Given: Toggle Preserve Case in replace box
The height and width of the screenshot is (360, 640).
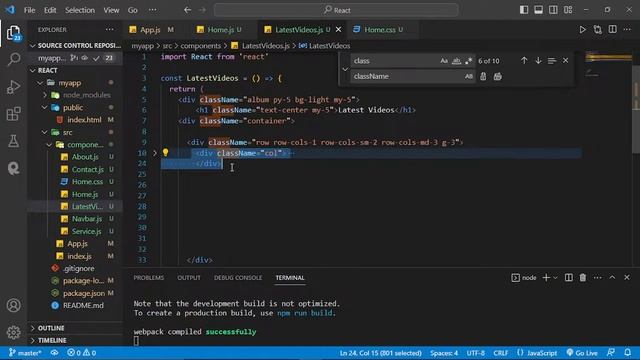Looking at the screenshot, I should click(469, 76).
